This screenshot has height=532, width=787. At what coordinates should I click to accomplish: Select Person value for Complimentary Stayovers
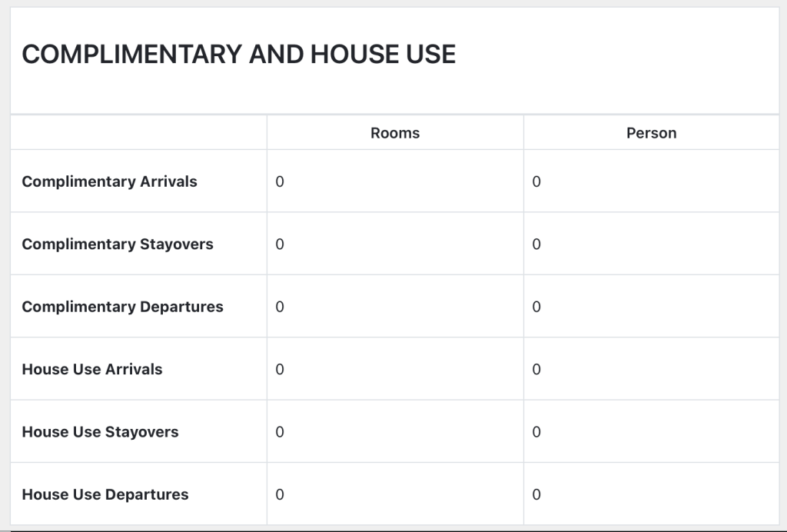click(x=536, y=244)
